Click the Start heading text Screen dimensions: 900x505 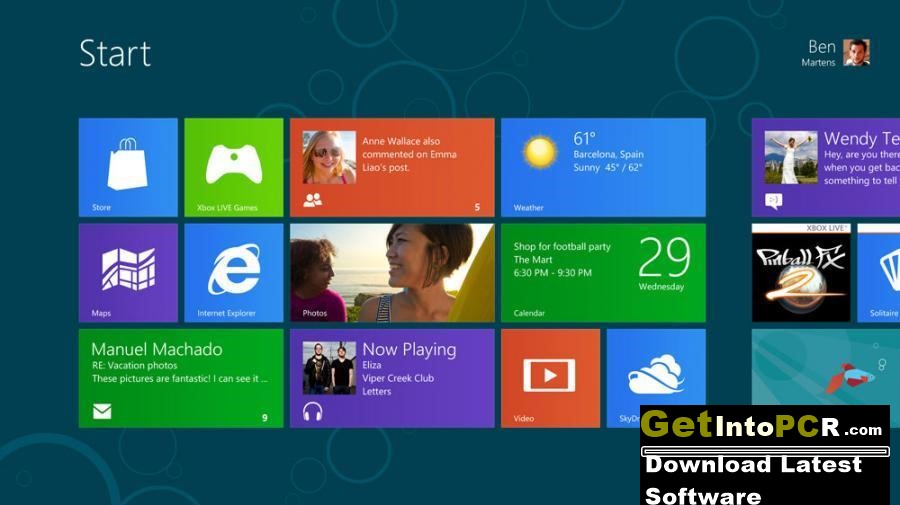(x=115, y=53)
